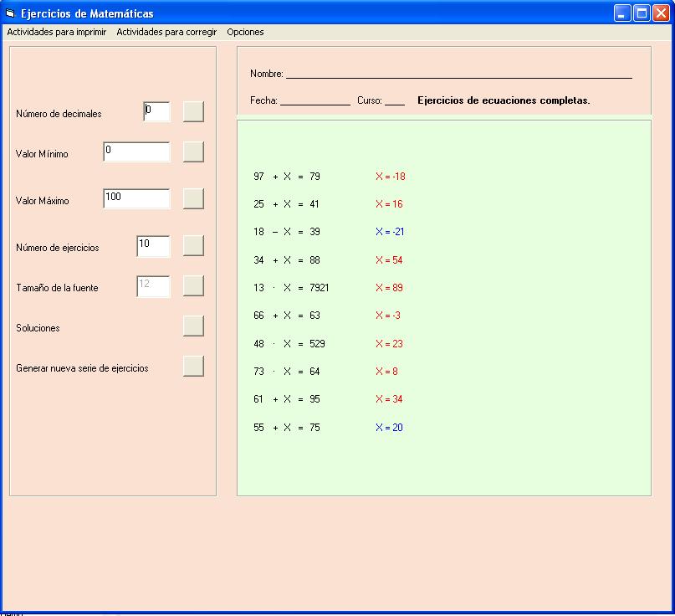Click the application icon in the title bar
Viewport: 675px width, 616px height.
pos(10,13)
